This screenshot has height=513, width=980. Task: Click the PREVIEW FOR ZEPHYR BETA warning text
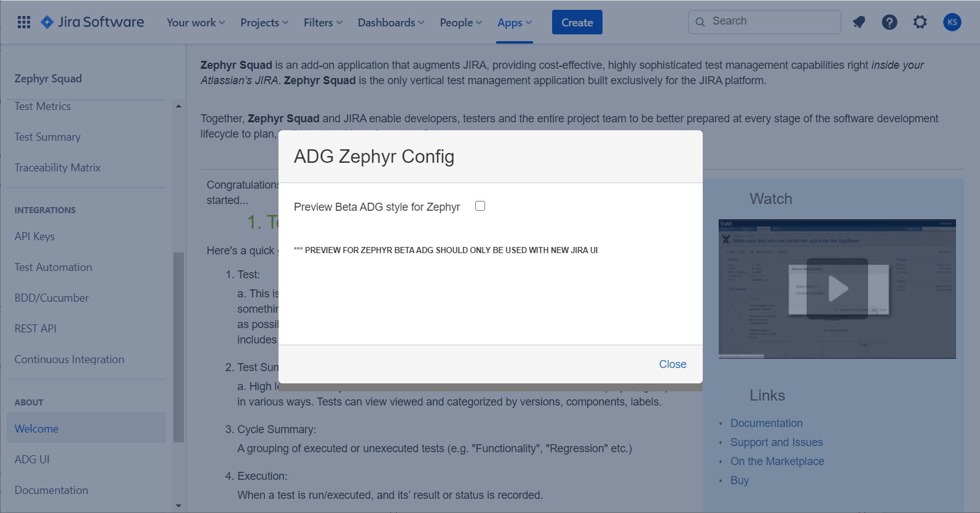tap(446, 250)
